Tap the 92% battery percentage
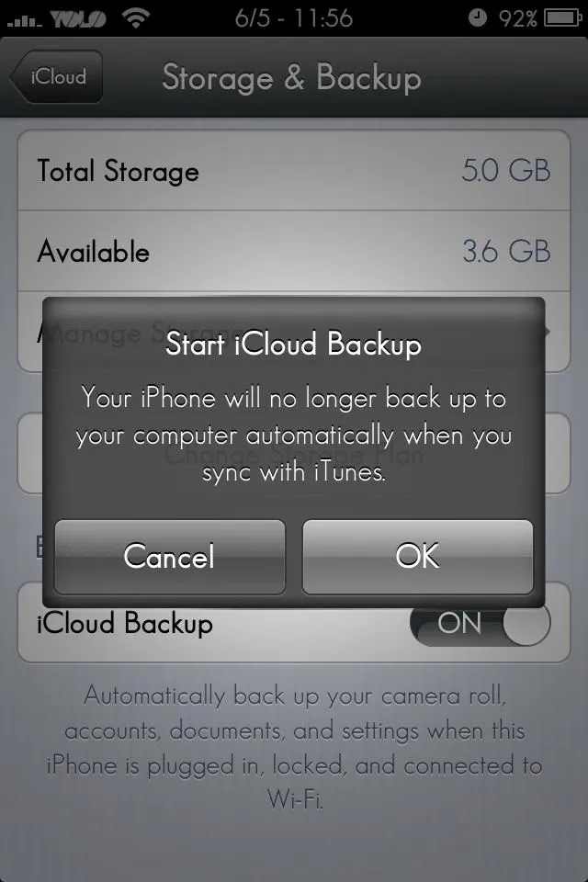Image resolution: width=588 pixels, height=882 pixels. tap(517, 19)
